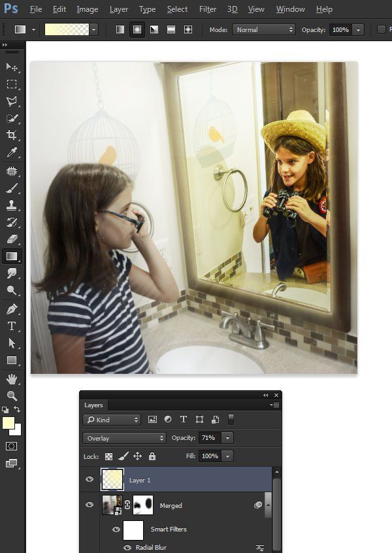The width and height of the screenshot is (392, 553).
Task: Open the Layers panel flyout menu
Action: pos(274,405)
